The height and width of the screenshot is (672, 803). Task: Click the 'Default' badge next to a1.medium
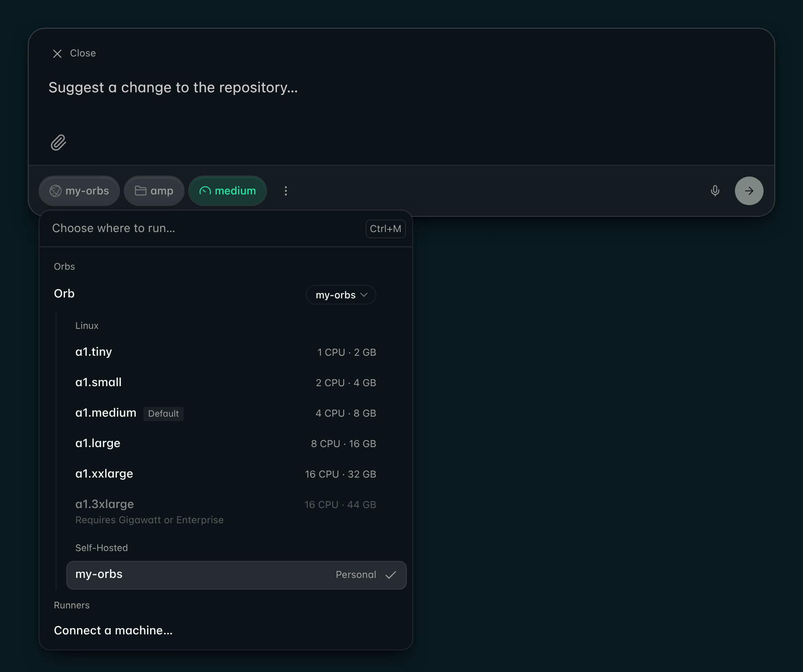pos(164,414)
